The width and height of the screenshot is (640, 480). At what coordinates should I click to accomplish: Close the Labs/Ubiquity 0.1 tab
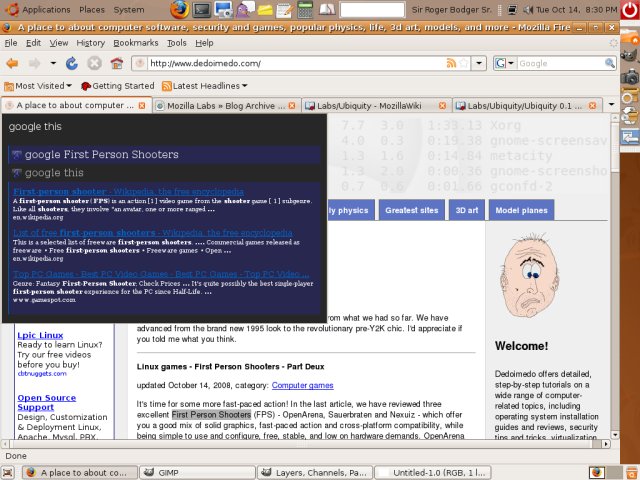(x=592, y=106)
